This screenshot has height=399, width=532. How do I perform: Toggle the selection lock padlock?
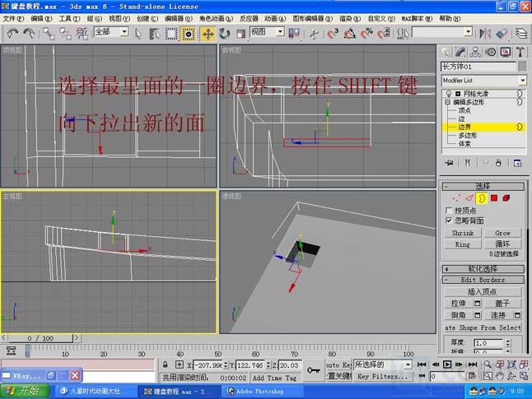pyautogui.click(x=165, y=364)
